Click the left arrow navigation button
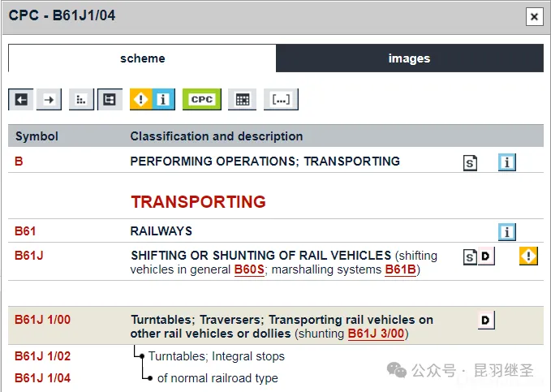The width and height of the screenshot is (551, 392). click(x=21, y=99)
